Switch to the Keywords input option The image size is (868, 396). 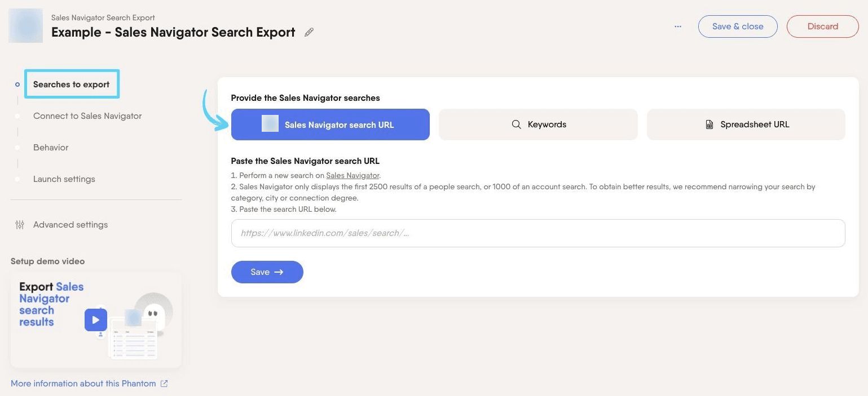[538, 124]
